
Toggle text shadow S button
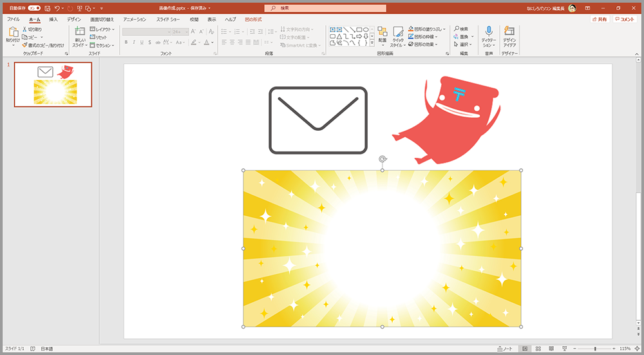(150, 43)
